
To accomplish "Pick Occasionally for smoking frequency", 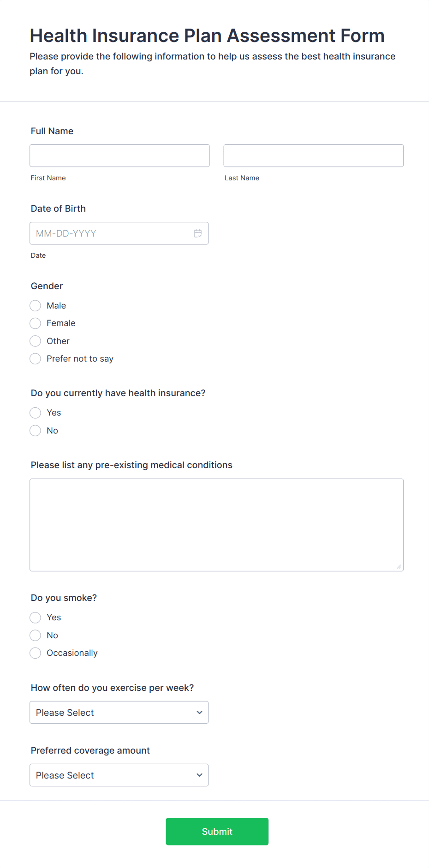I will (x=36, y=653).
